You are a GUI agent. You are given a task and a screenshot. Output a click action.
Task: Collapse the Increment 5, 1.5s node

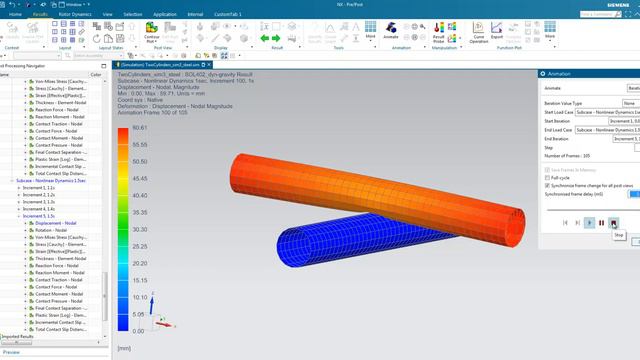tap(18, 216)
